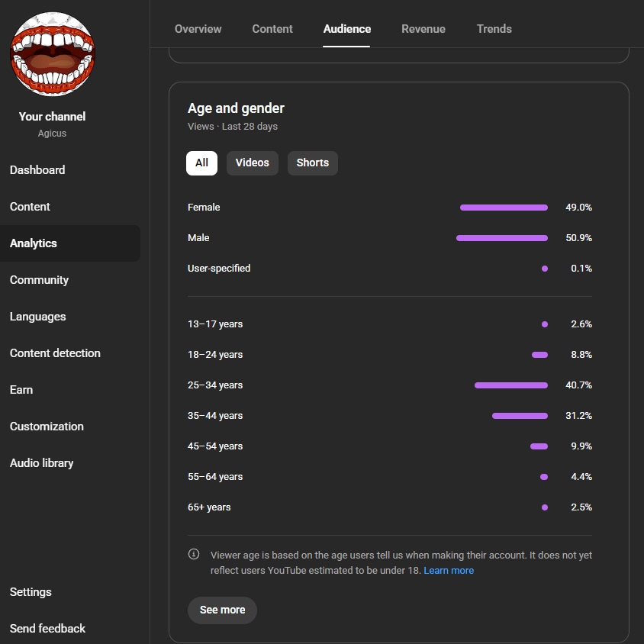
Task: Click the 'Age and gender' heading
Action: pyautogui.click(x=236, y=108)
